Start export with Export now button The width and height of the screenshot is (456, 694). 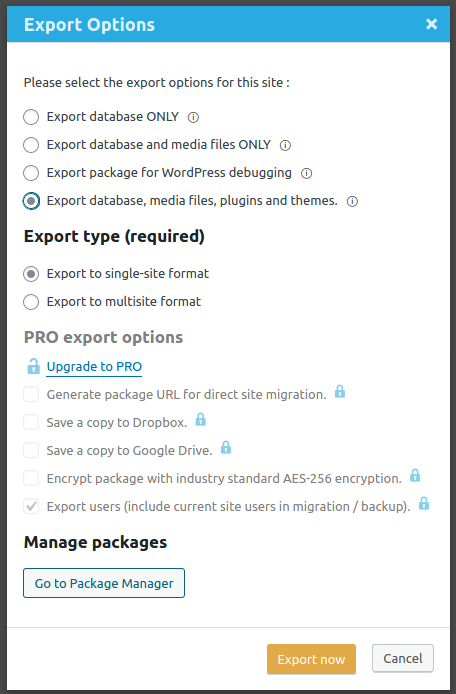pyautogui.click(x=311, y=659)
